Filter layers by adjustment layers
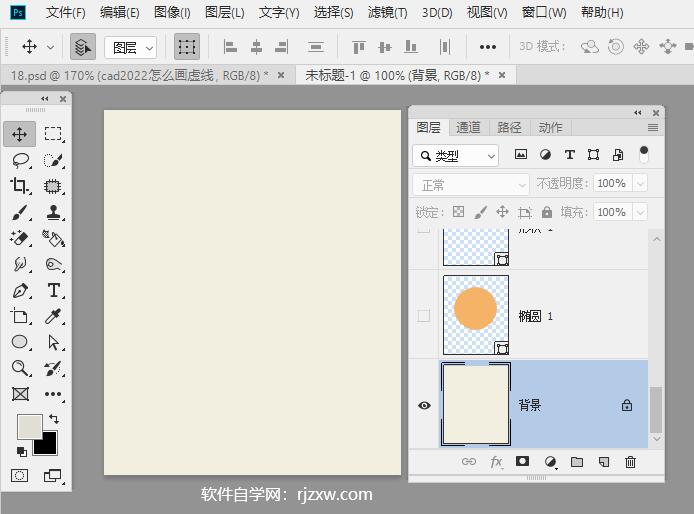This screenshot has height=514, width=694. [545, 155]
